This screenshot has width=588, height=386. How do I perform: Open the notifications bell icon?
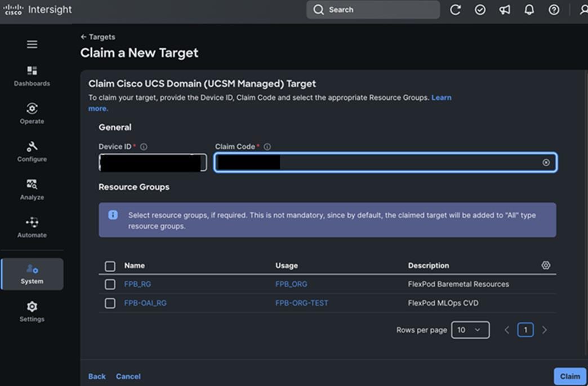coord(529,10)
